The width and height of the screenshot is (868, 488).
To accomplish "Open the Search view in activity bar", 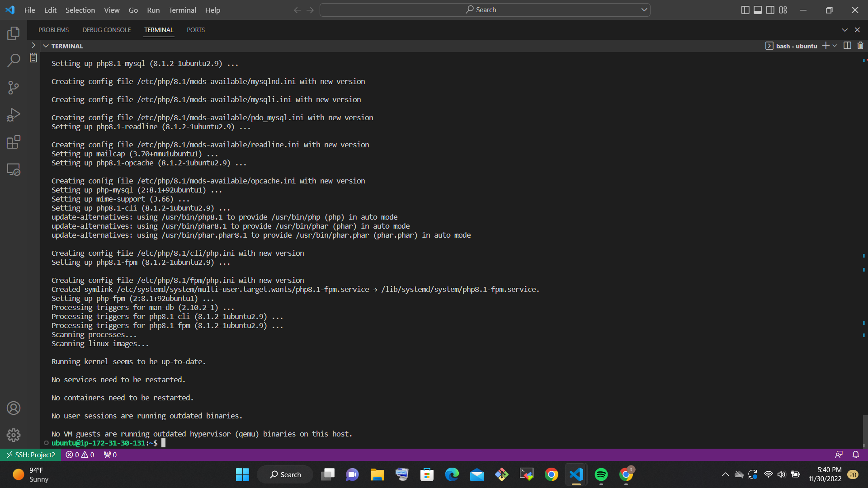I will 14,60.
